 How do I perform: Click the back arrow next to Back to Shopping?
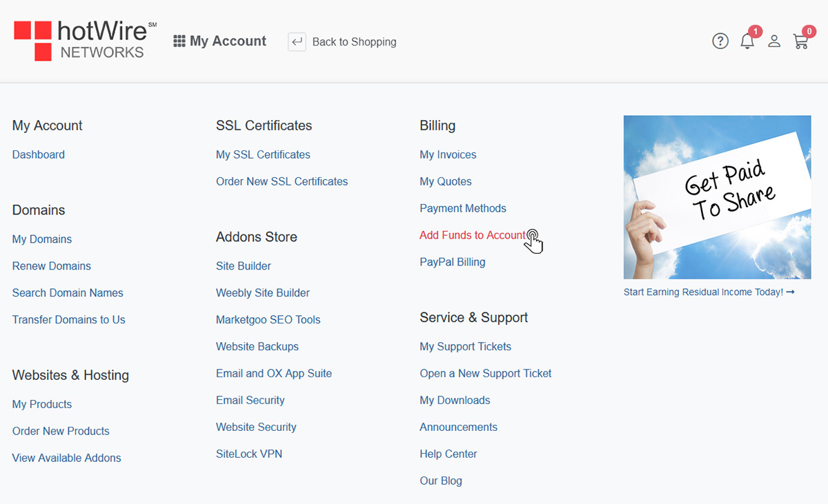(297, 41)
